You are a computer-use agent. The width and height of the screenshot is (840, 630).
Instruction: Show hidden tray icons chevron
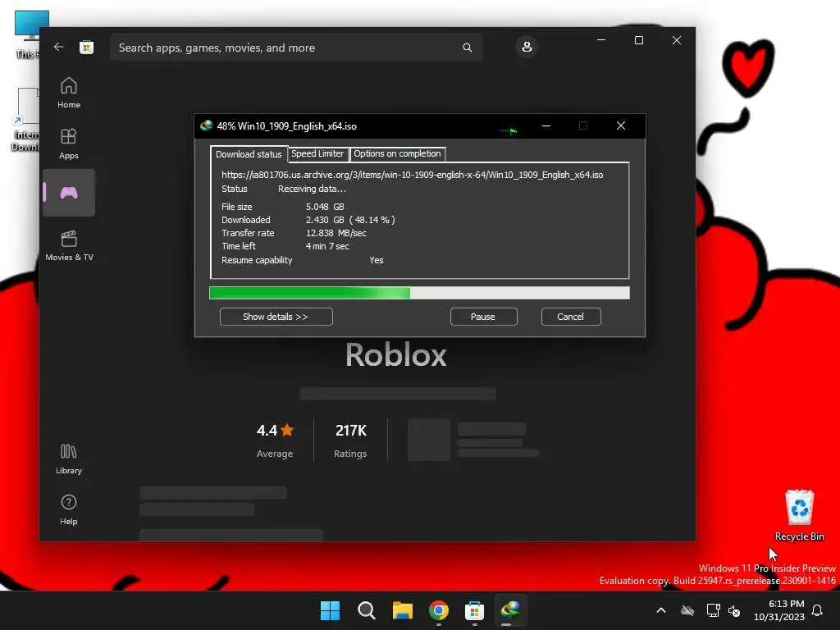(661, 610)
